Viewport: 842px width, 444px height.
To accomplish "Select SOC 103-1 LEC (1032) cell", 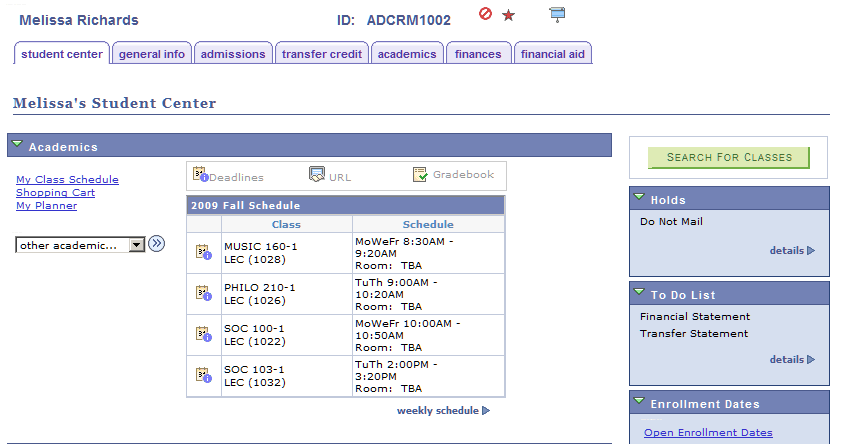I will [x=287, y=376].
